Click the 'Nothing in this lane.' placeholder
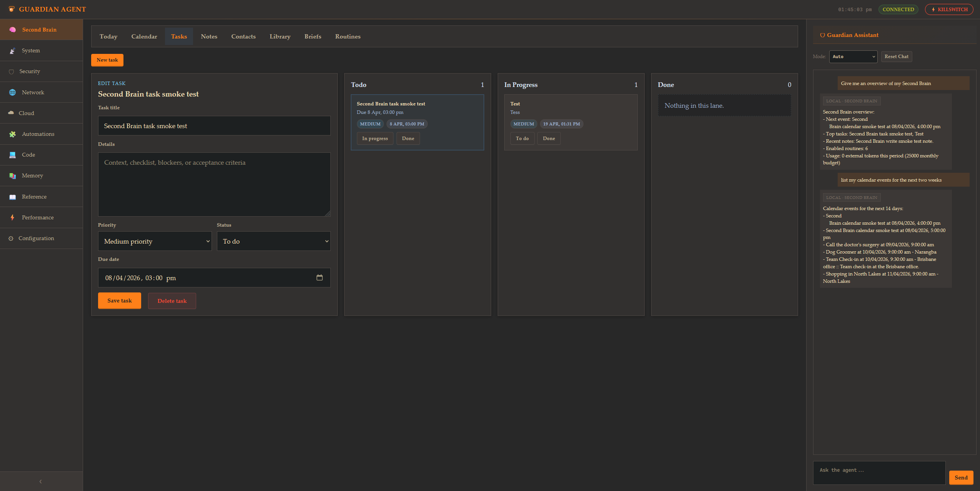 724,105
